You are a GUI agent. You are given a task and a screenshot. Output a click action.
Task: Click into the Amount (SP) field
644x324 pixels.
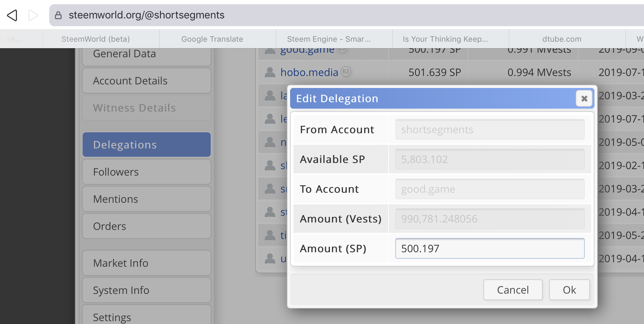(490, 248)
